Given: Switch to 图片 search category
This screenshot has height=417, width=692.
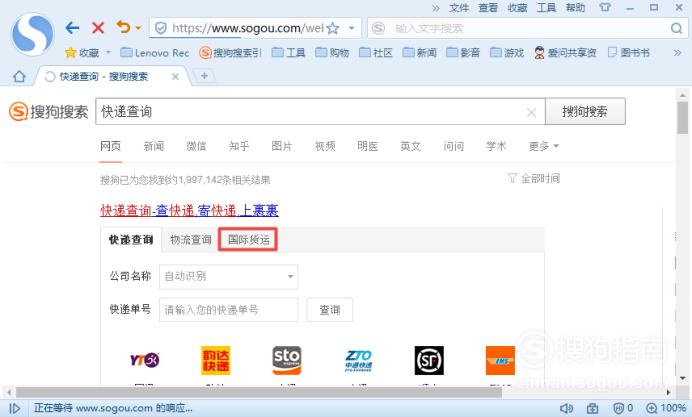Looking at the screenshot, I should click(x=282, y=146).
